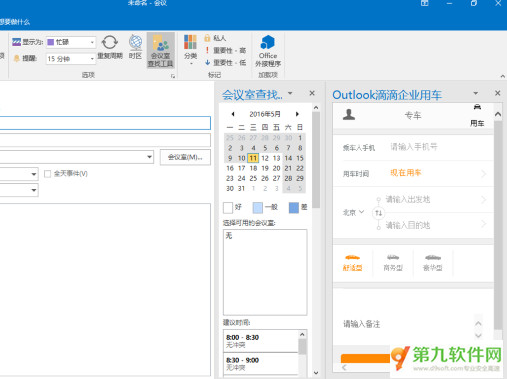
Task: Select the 豪华型 car type
Action: pos(433,263)
